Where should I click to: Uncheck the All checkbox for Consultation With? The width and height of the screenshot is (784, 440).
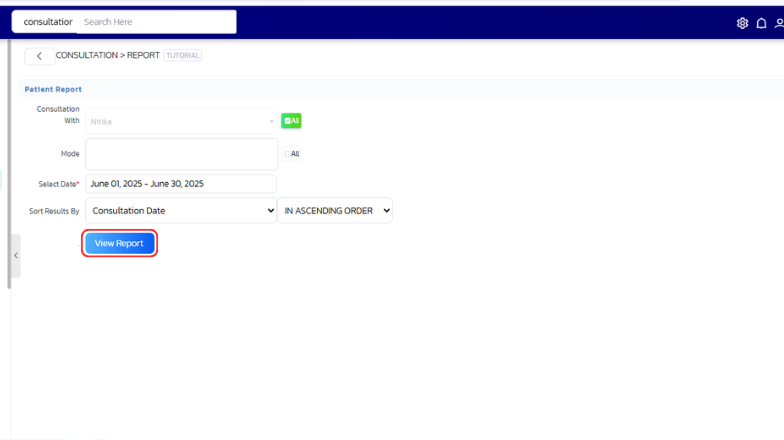(x=291, y=120)
